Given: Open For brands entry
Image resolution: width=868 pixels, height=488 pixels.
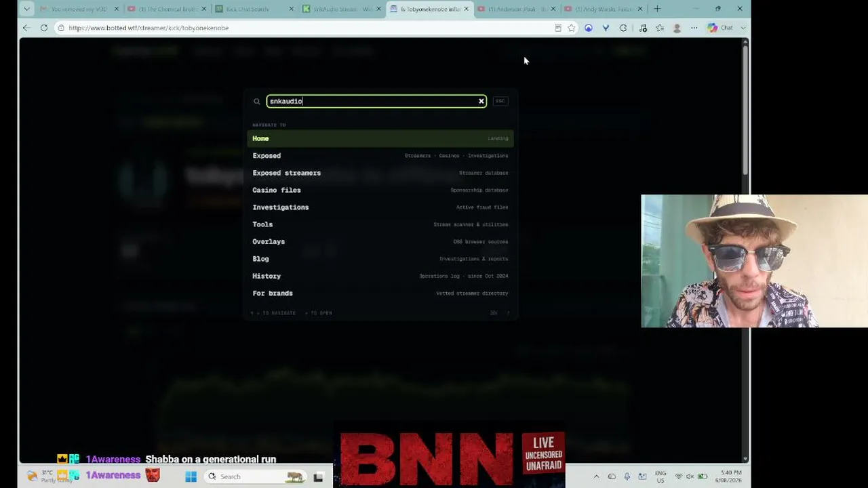Looking at the screenshot, I should pyautogui.click(x=380, y=293).
